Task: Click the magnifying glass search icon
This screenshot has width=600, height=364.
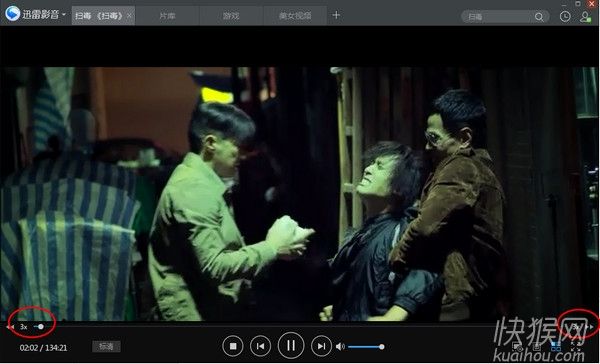Action: (x=539, y=17)
